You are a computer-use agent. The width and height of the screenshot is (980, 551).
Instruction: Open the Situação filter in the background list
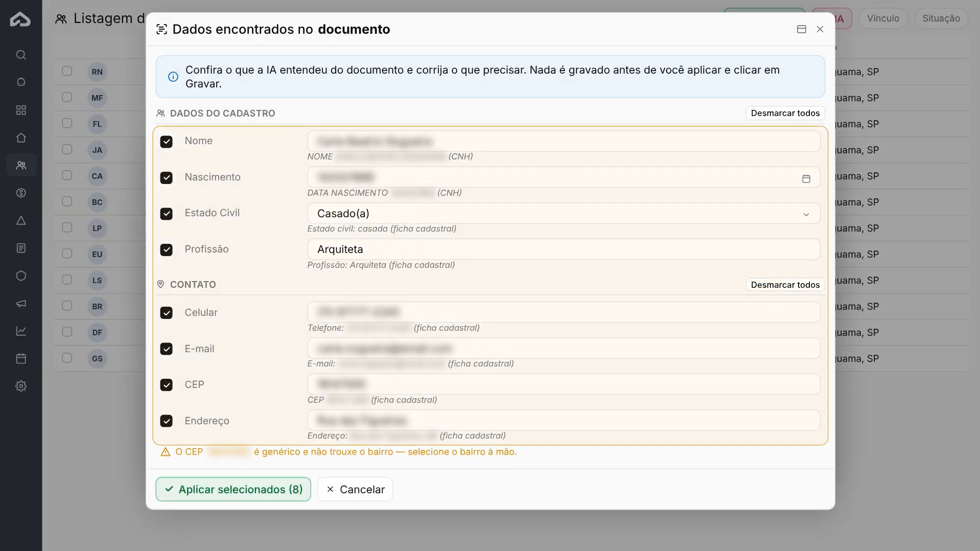tap(941, 18)
